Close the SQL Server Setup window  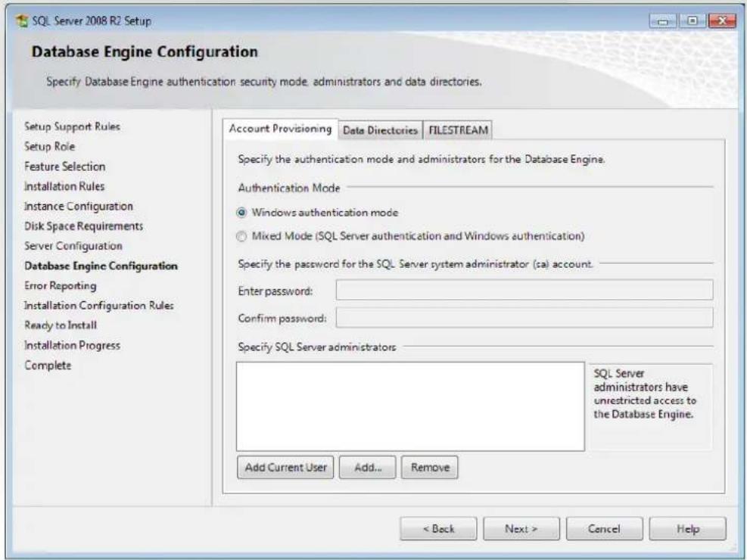722,21
